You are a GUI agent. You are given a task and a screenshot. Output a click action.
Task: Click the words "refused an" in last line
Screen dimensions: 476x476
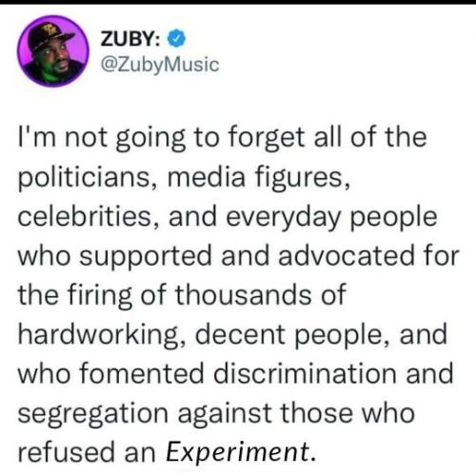pyautogui.click(x=87, y=452)
